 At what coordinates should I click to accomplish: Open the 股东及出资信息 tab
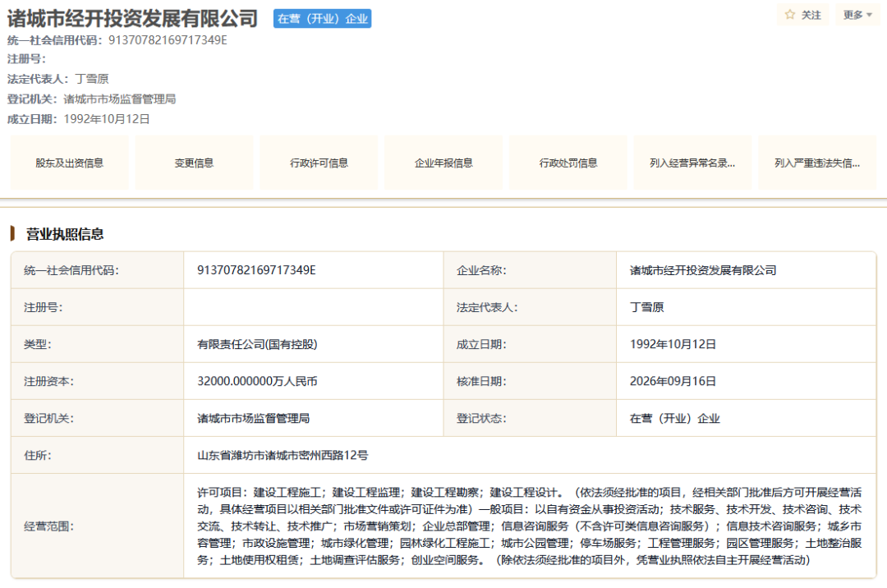tap(70, 163)
